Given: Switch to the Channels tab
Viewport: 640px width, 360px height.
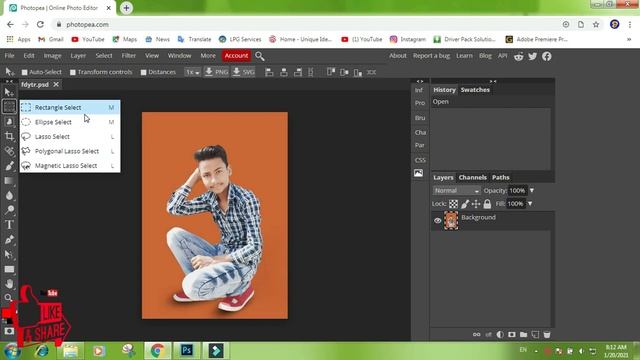Looking at the screenshot, I should [472, 178].
